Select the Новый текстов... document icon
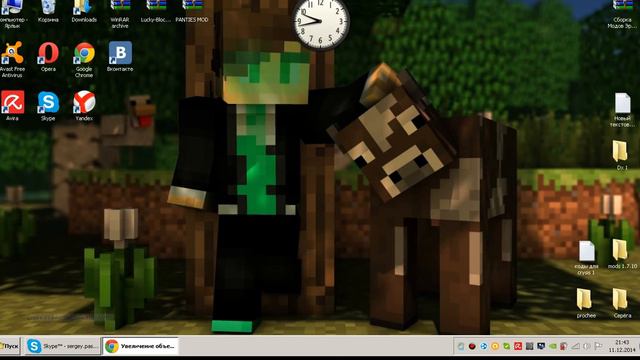640x360 pixels. tap(622, 110)
